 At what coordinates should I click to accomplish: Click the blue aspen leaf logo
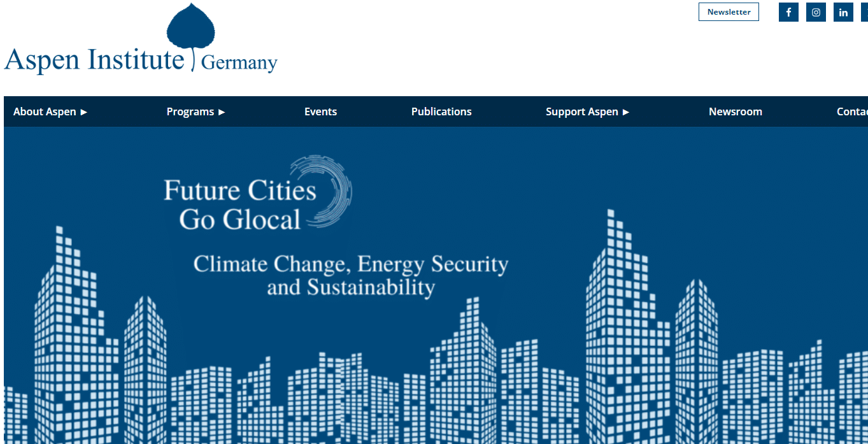pos(191,29)
